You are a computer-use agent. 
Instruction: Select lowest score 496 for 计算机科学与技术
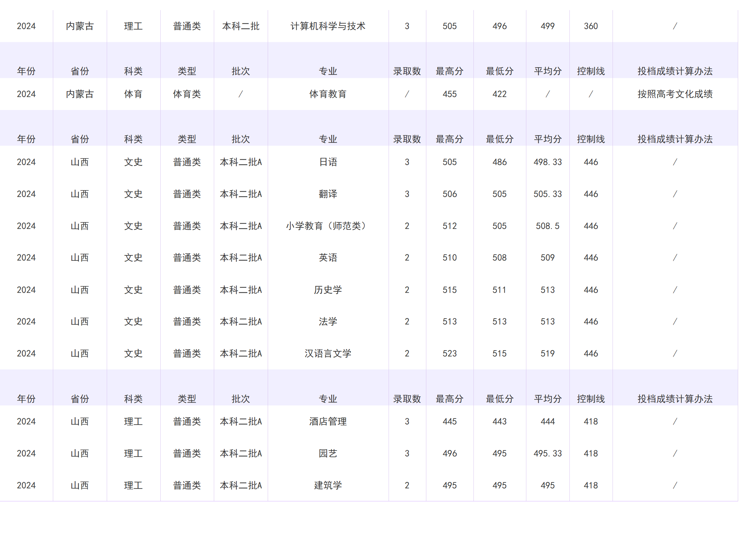point(499,26)
